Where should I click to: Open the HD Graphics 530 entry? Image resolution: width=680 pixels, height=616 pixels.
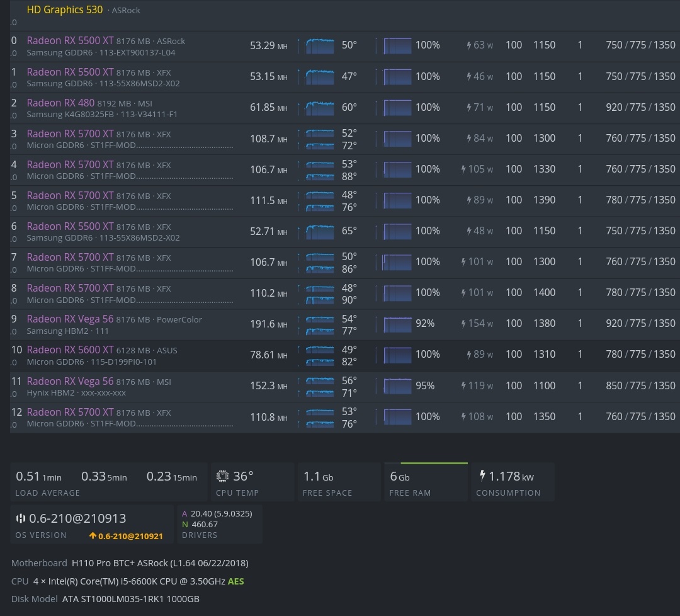point(64,10)
